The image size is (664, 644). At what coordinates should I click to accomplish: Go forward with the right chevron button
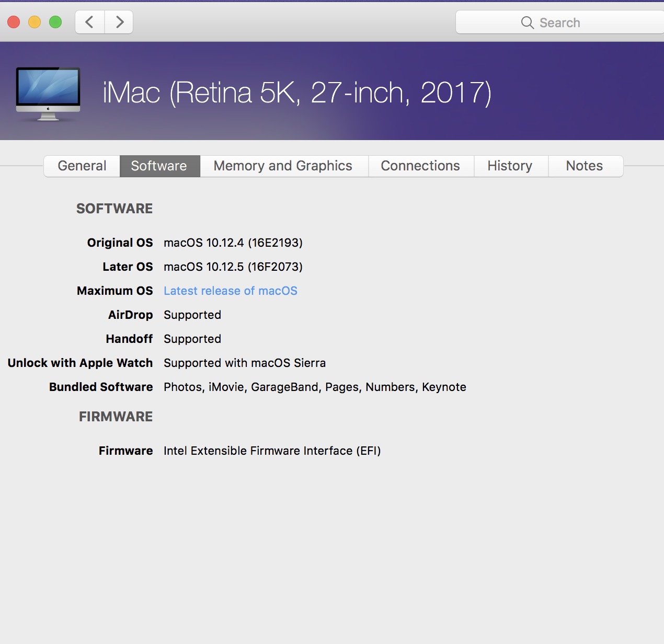(119, 22)
